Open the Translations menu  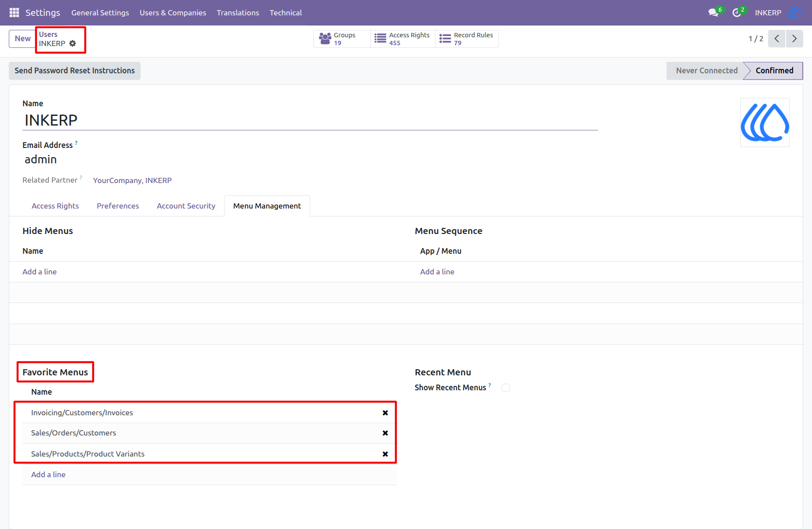(x=238, y=13)
